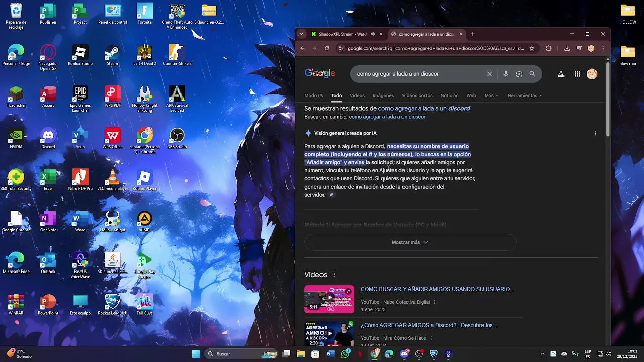
Task: Open Rocket League desktop icon
Action: [112, 304]
